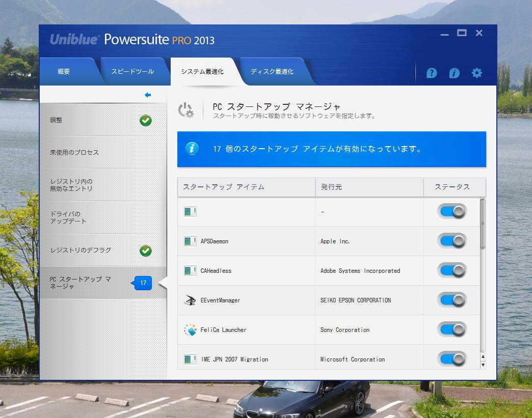Viewport: 532px width, 418px height.
Task: Click the green checkmark beside 調整
Action: point(146,120)
